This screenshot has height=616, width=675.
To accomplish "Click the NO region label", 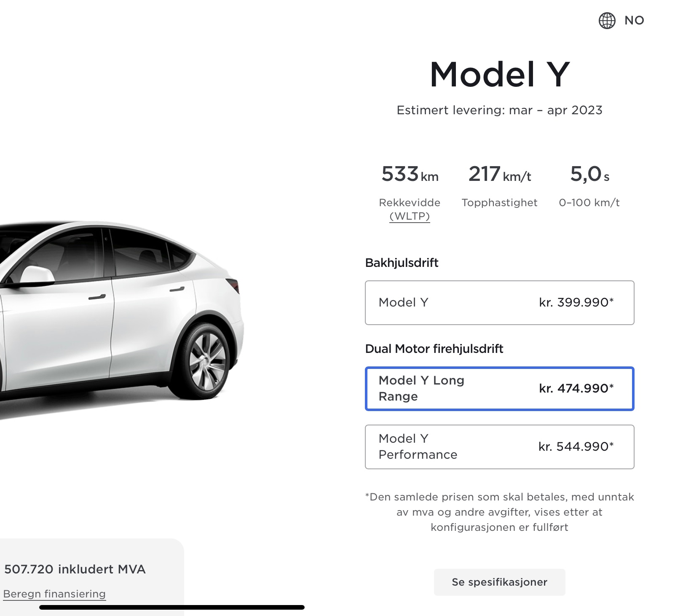I will (x=634, y=21).
